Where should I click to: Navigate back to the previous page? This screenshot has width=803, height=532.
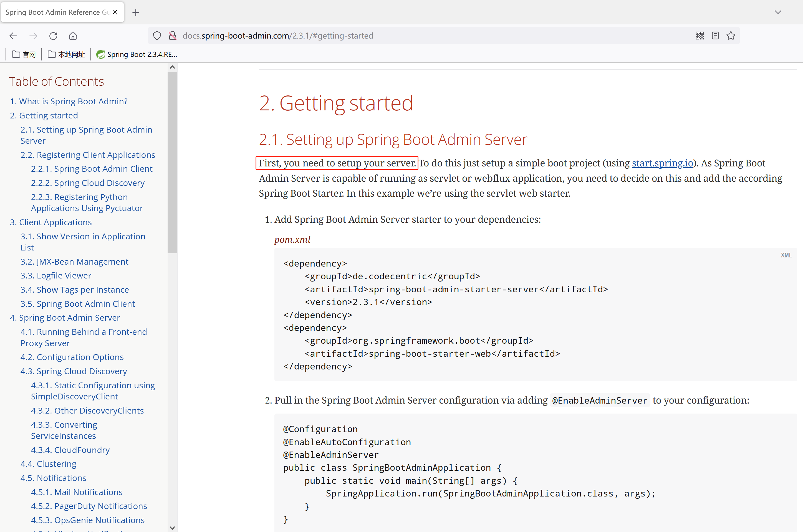[13, 36]
